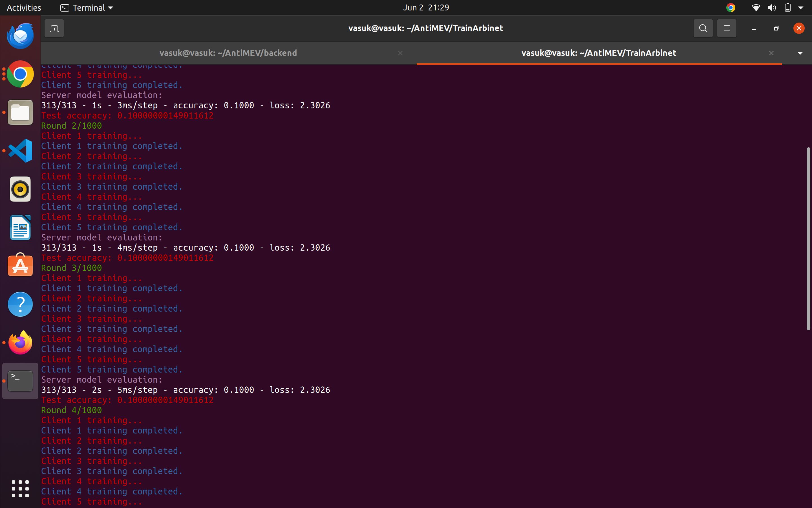
Task: Expand the system menu arrow
Action: (801, 8)
